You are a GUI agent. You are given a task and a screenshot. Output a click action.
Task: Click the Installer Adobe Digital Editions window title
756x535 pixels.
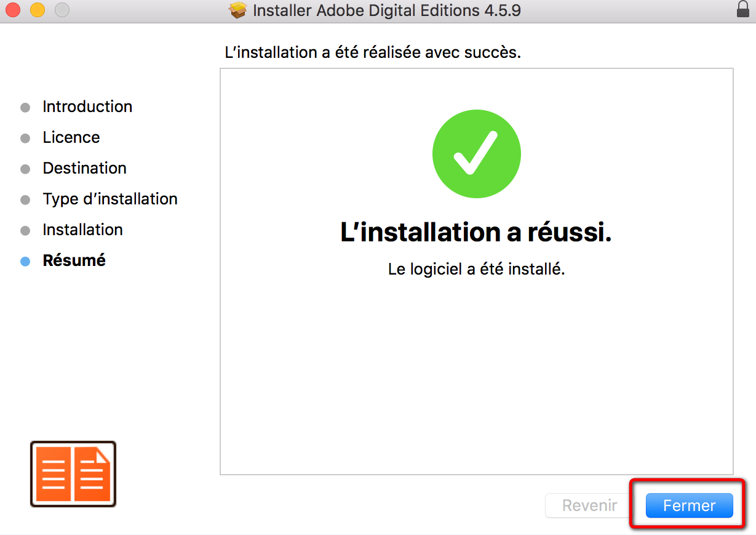coord(387,10)
